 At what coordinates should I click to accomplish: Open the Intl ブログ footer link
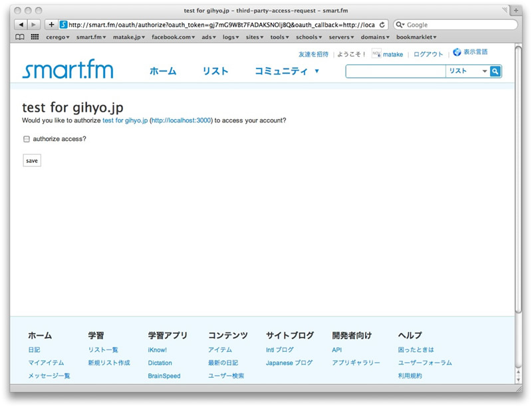tap(280, 350)
